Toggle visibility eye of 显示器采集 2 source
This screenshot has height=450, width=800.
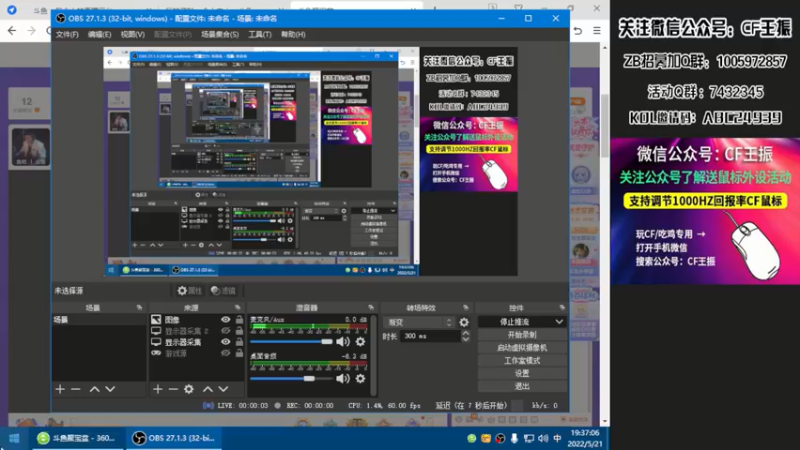tap(226, 331)
